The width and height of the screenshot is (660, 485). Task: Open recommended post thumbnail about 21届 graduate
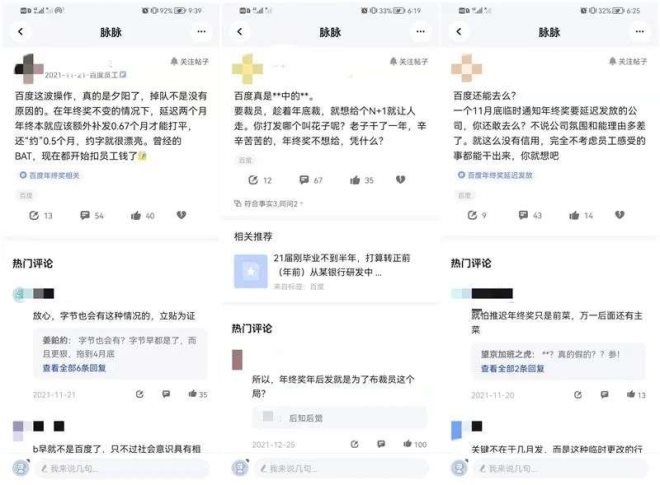[250, 272]
